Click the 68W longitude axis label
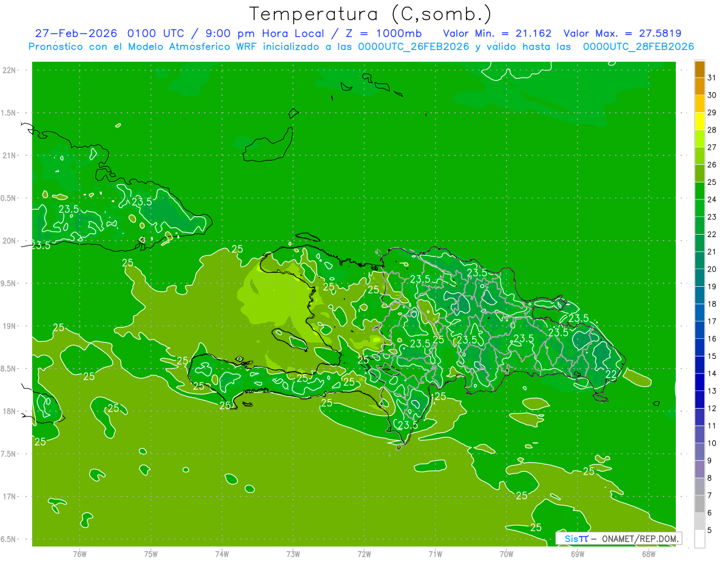Image resolution: width=728 pixels, height=562 pixels. point(649,554)
